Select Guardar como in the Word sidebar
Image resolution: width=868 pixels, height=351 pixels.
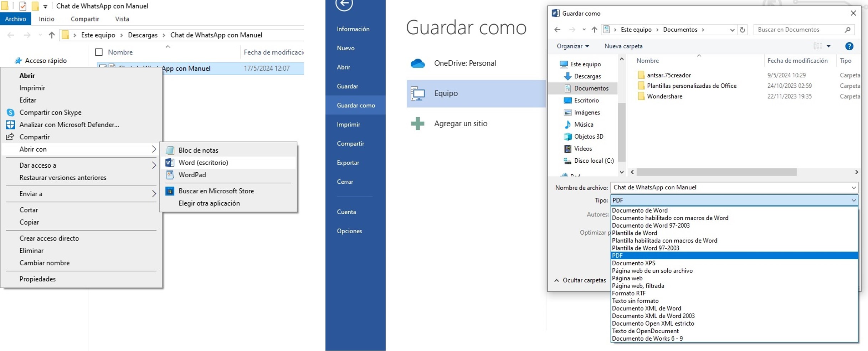355,105
